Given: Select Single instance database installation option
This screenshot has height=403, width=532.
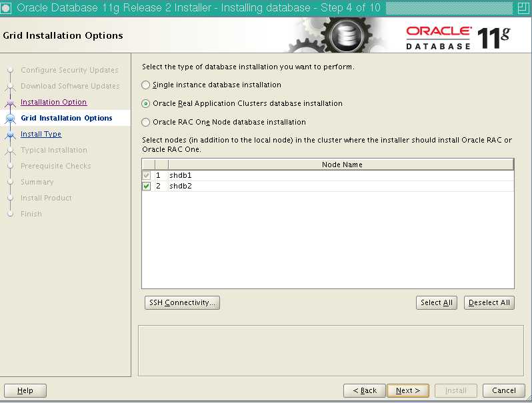Looking at the screenshot, I should coord(145,85).
